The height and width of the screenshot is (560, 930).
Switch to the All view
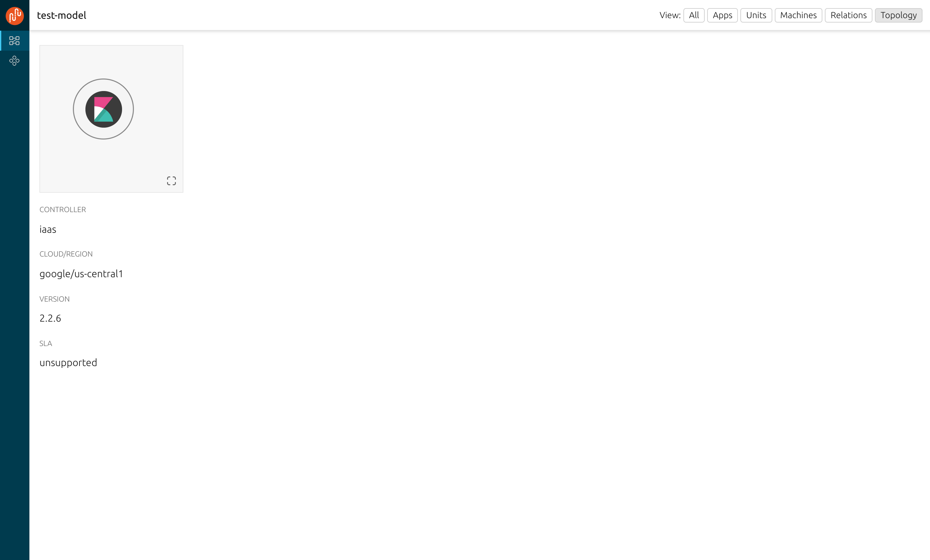click(x=693, y=15)
